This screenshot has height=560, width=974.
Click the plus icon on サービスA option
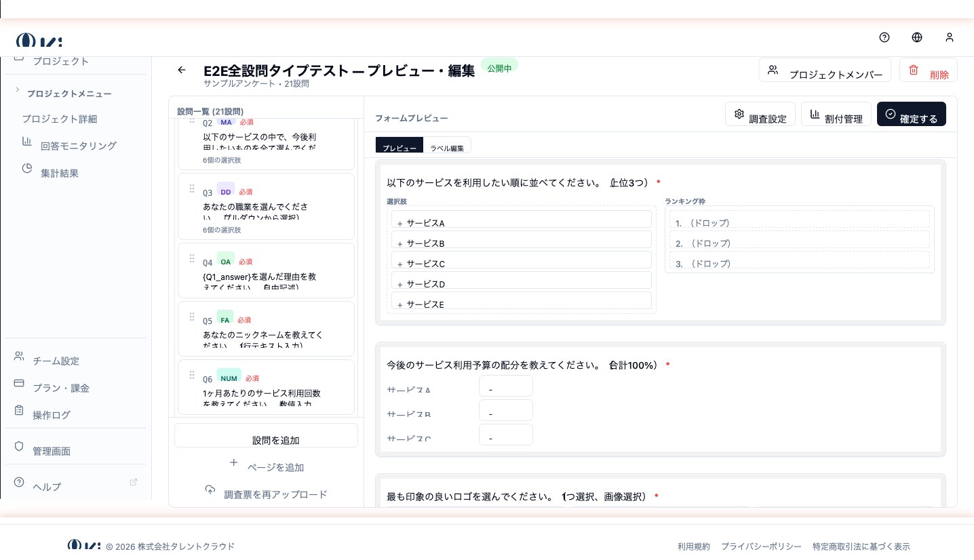point(400,223)
